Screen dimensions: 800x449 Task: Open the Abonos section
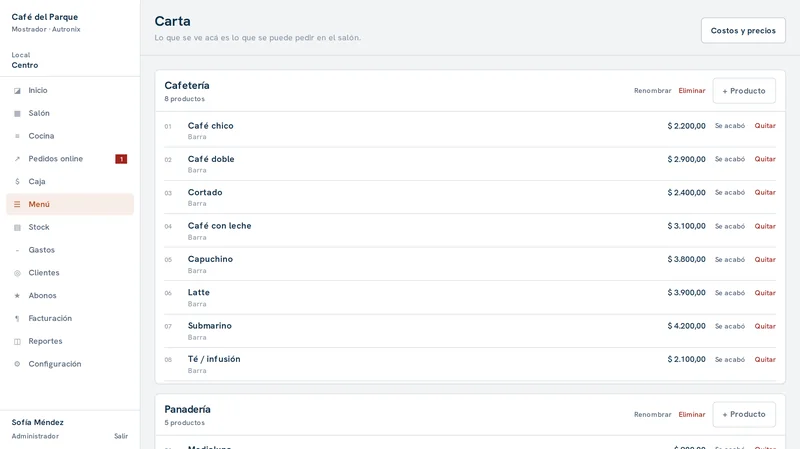point(70,295)
